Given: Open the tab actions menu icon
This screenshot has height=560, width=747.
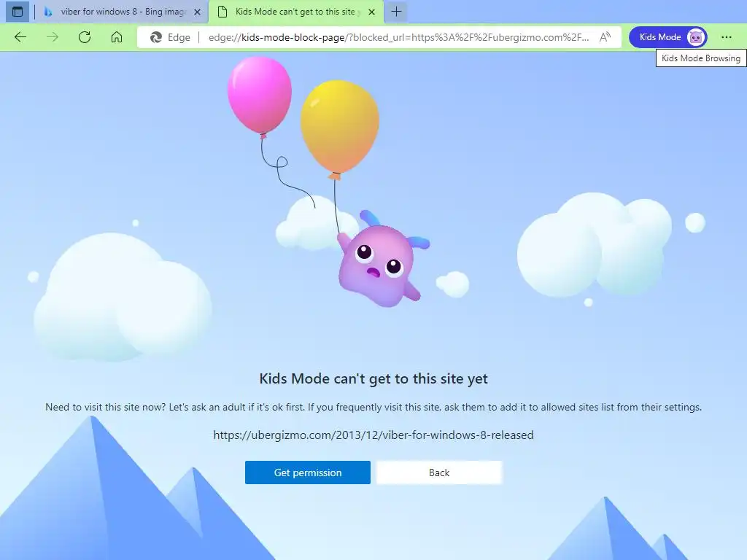Looking at the screenshot, I should coord(18,12).
